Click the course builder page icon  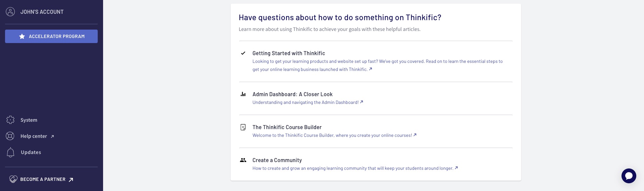click(x=243, y=127)
